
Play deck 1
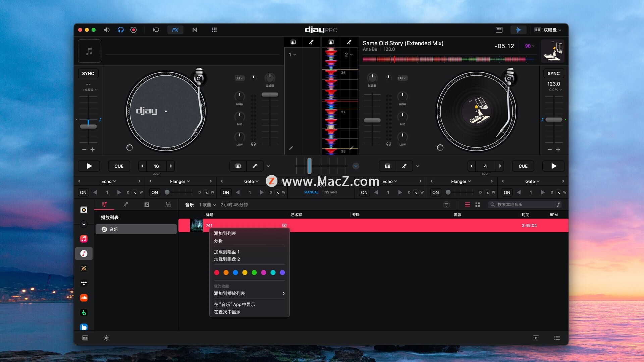point(89,166)
